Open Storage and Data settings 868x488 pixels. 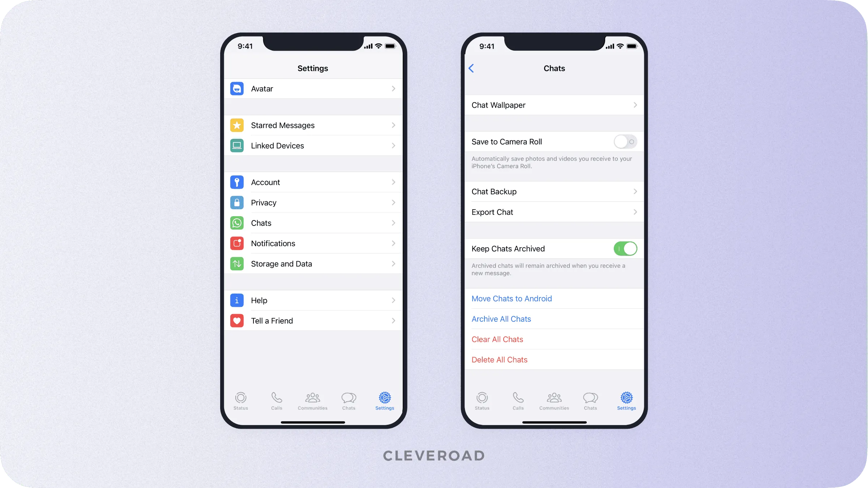point(312,264)
